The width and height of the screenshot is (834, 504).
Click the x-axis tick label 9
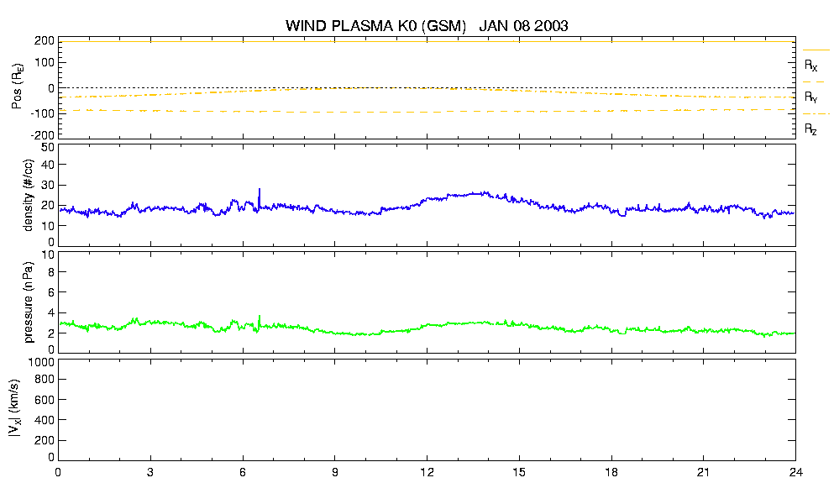click(334, 472)
